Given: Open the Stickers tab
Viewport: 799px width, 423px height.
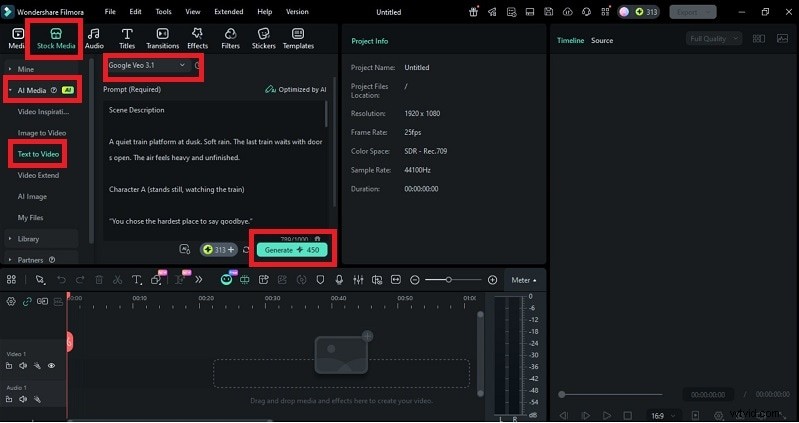Looking at the screenshot, I should [263, 39].
